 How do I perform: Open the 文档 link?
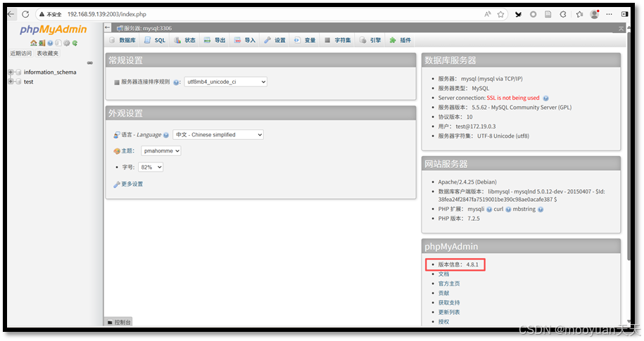[x=443, y=274]
